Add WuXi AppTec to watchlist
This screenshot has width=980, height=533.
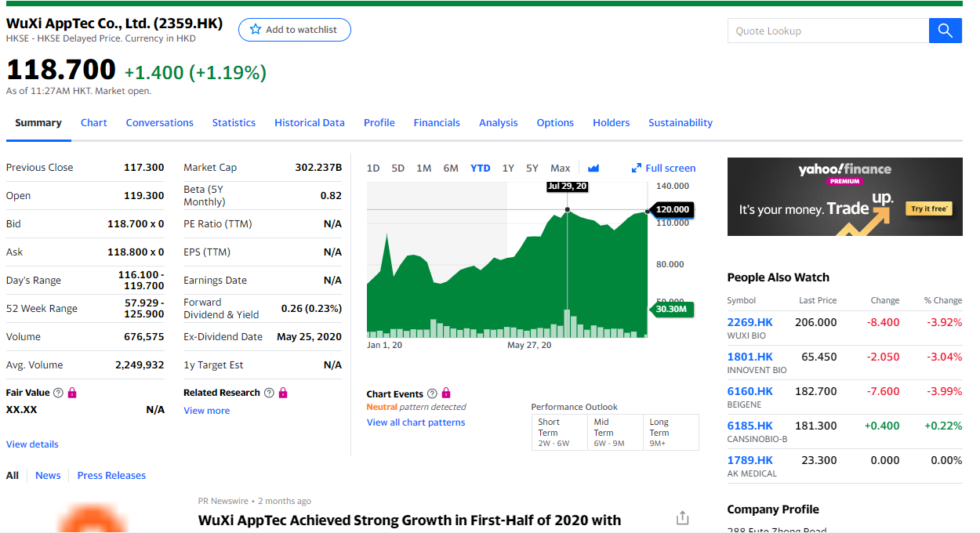point(294,30)
